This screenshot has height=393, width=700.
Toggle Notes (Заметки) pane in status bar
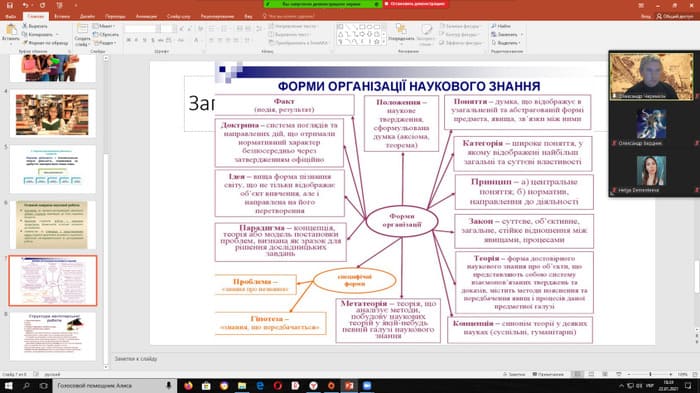click(x=514, y=374)
